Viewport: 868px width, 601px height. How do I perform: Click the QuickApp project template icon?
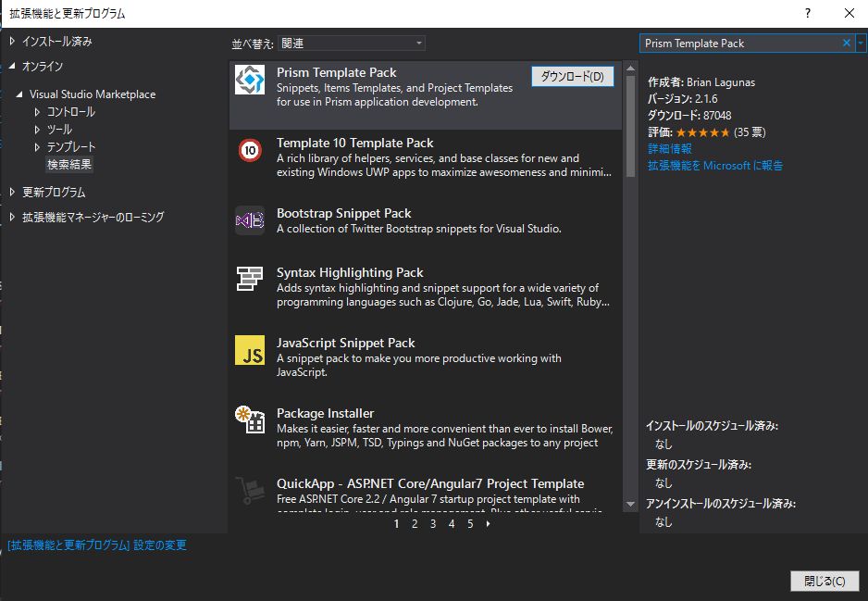coord(250,490)
